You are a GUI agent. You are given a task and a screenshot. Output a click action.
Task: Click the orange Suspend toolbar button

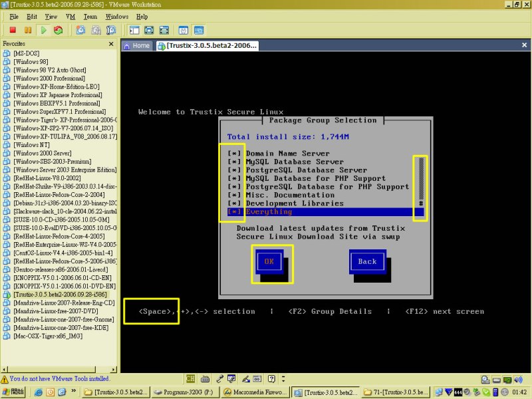point(28,30)
